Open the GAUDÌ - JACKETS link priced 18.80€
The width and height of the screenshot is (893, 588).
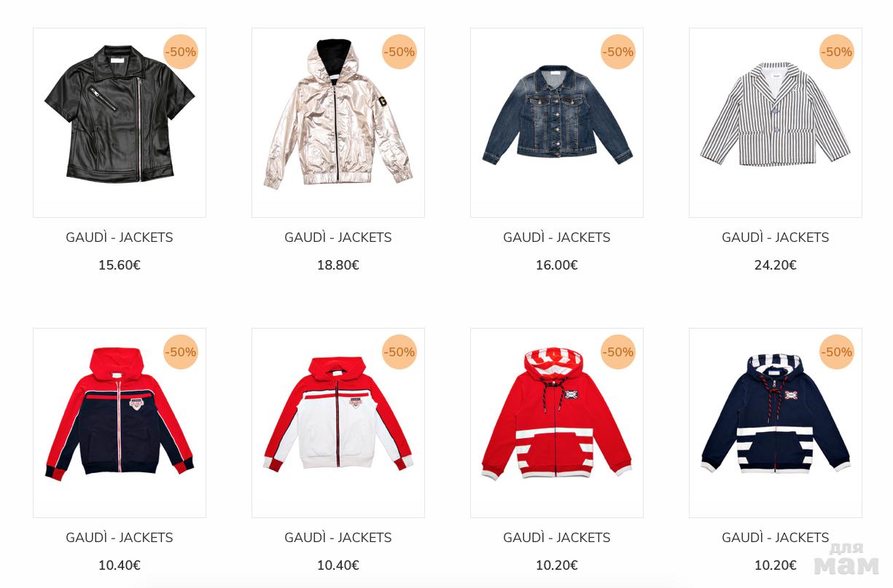tap(338, 238)
